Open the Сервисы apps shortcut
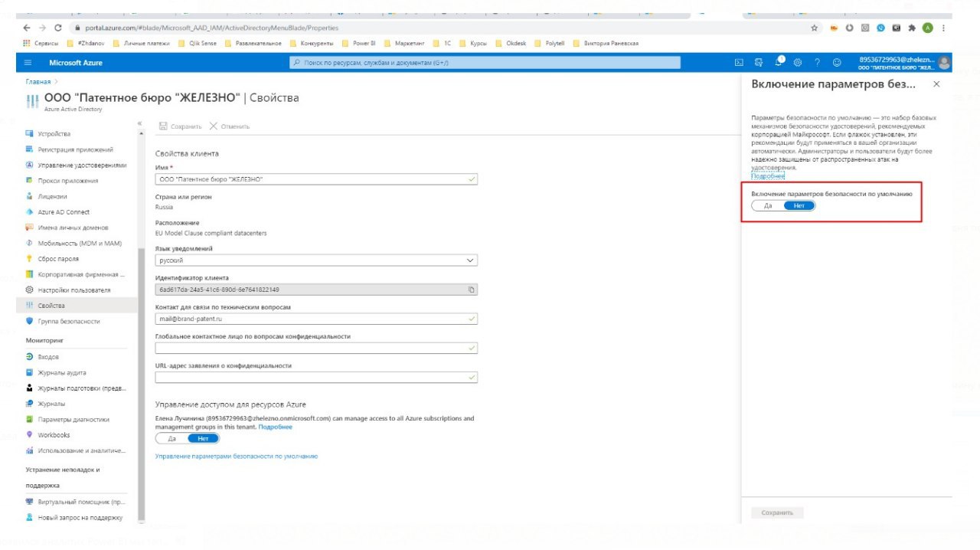980x550 pixels. tap(41, 44)
